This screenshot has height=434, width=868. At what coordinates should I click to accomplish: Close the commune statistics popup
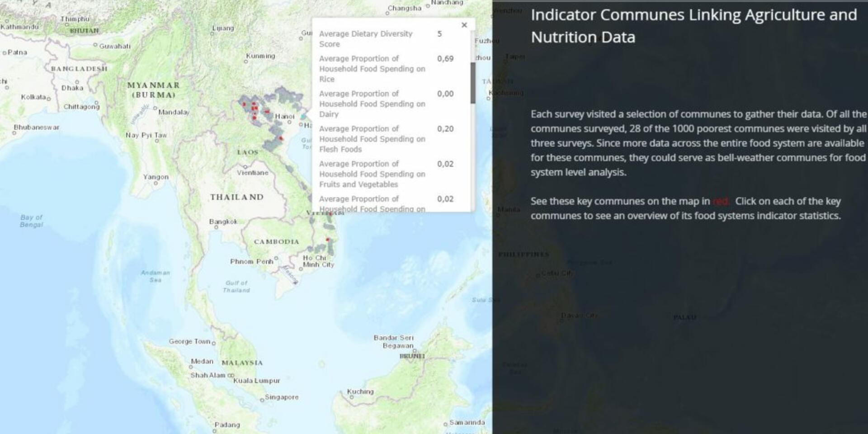[x=464, y=25]
